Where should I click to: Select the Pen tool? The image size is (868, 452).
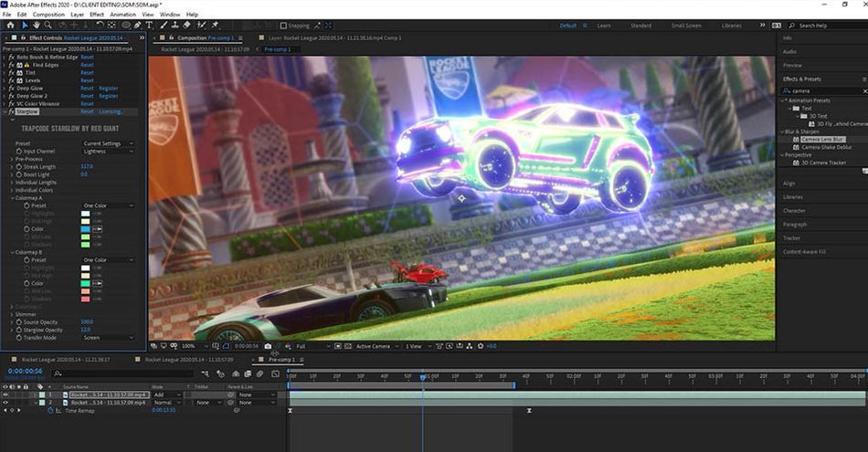137,25
